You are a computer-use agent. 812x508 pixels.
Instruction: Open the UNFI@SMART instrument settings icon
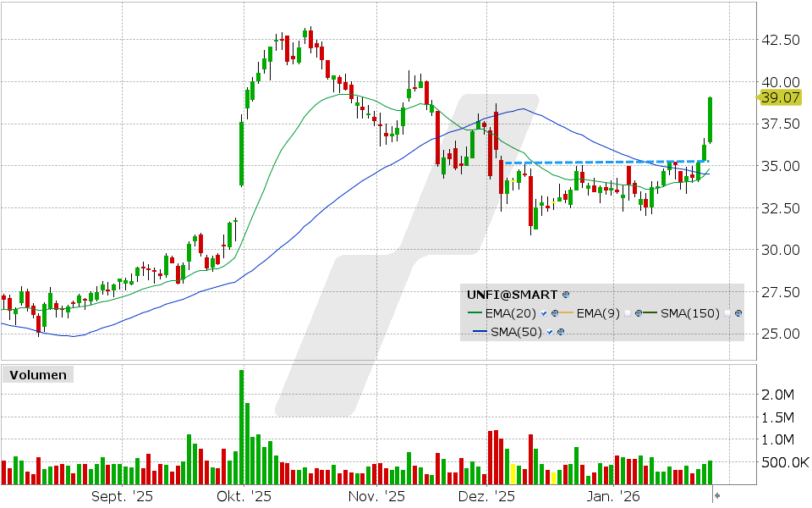coord(565,295)
